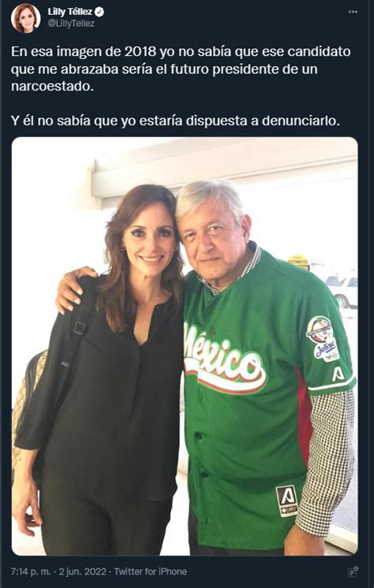Open Lilly Téllez's profile avatar
Viewport: 374px width, 588px height.
point(25,17)
